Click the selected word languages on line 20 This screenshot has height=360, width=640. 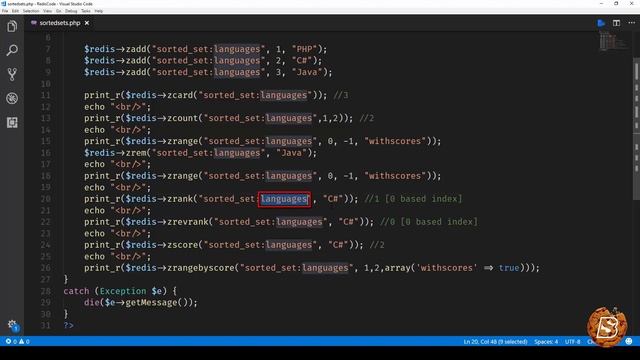pyautogui.click(x=284, y=199)
